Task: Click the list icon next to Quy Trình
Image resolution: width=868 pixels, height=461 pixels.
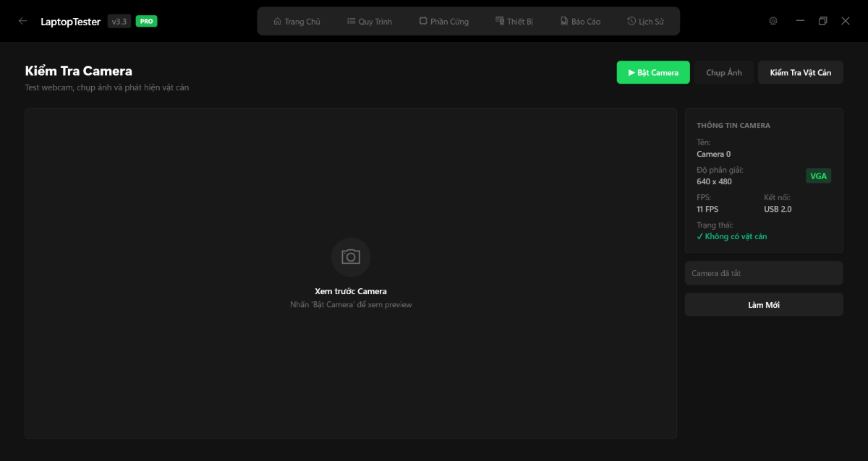Action: (350, 21)
